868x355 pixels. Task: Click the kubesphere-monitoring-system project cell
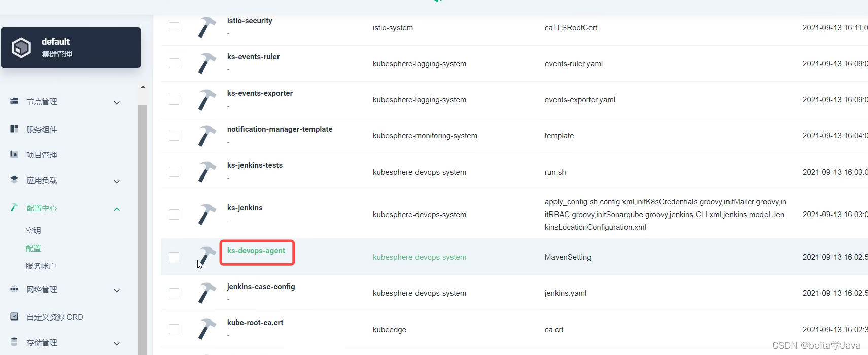[x=425, y=136]
